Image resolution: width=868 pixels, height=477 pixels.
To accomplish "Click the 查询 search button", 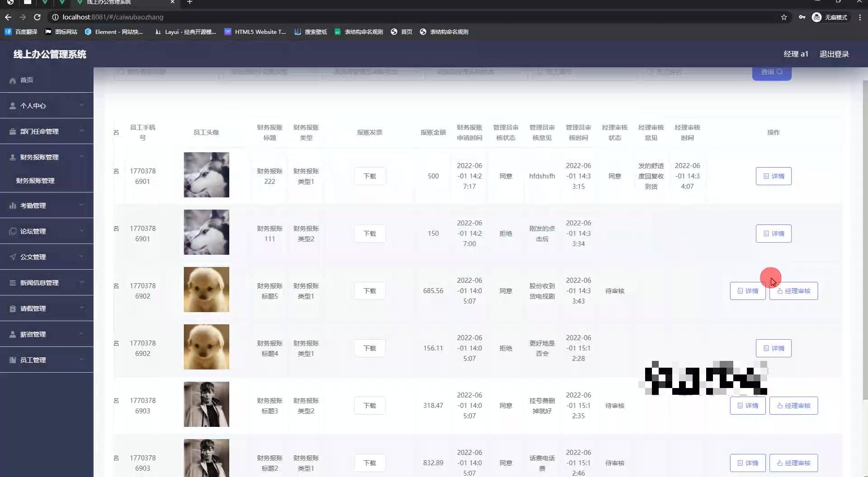I will (x=772, y=72).
